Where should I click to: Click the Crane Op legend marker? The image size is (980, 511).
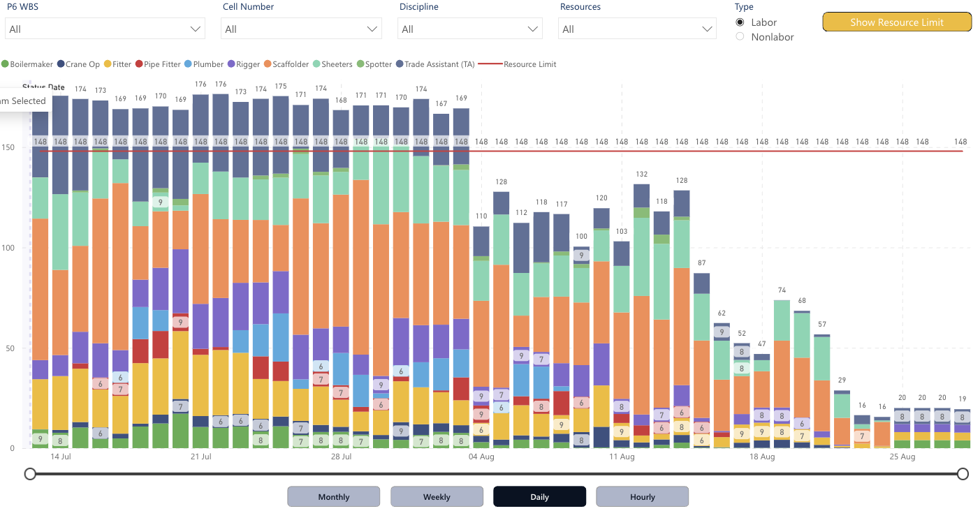(x=61, y=64)
